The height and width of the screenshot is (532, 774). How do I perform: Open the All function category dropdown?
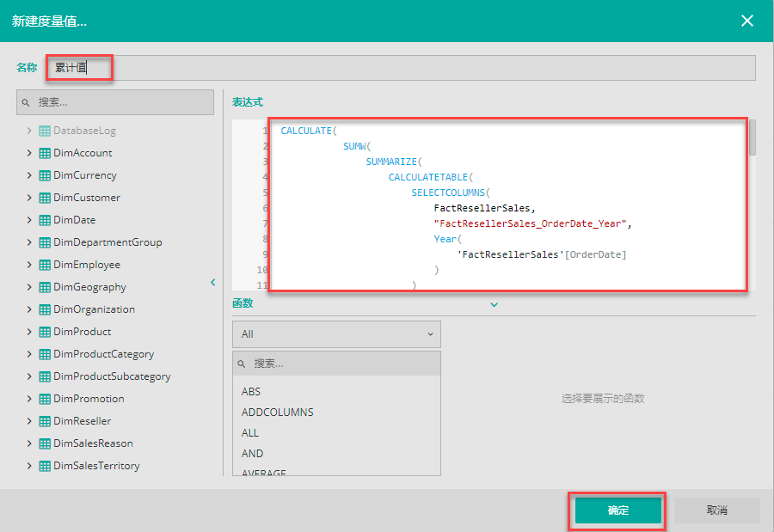336,334
